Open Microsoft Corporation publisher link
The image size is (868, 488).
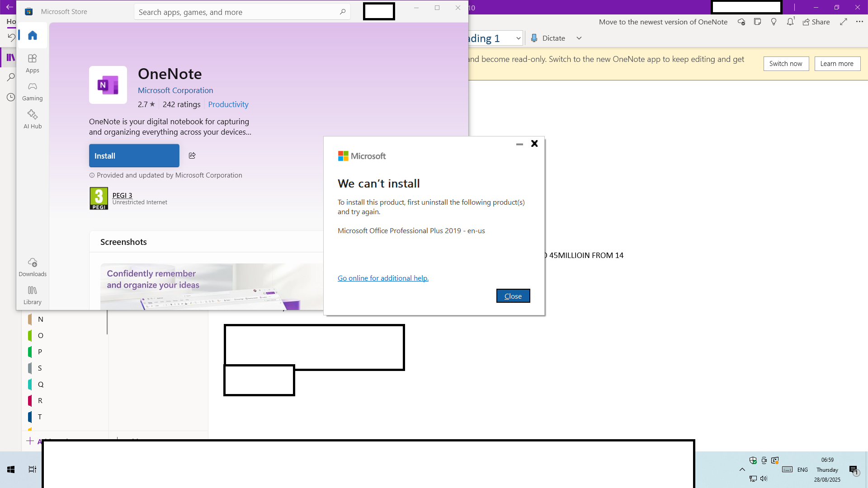pos(175,90)
